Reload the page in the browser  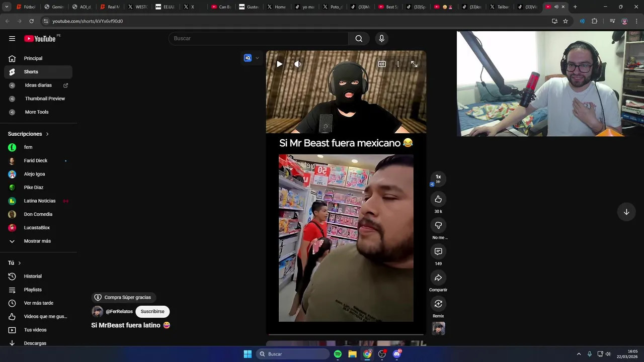coord(31,21)
